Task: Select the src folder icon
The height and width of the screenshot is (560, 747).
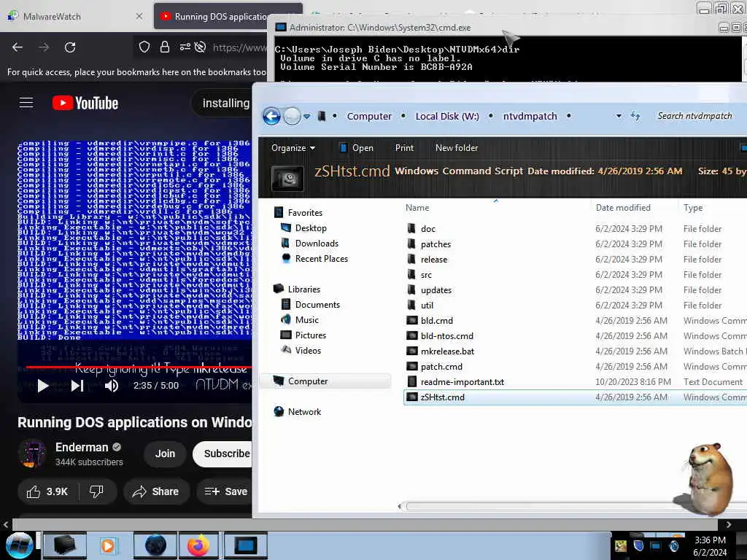Action: (x=411, y=274)
